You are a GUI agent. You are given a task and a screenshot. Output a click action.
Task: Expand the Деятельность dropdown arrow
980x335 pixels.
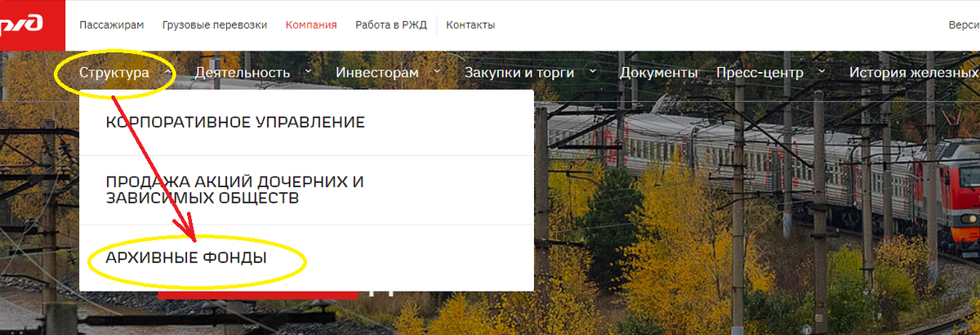click(308, 72)
